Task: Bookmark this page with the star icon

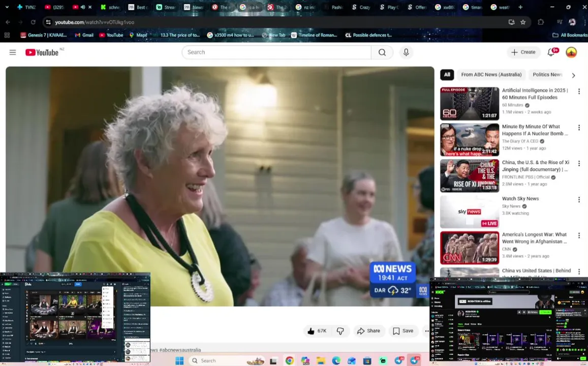Action: click(x=523, y=22)
